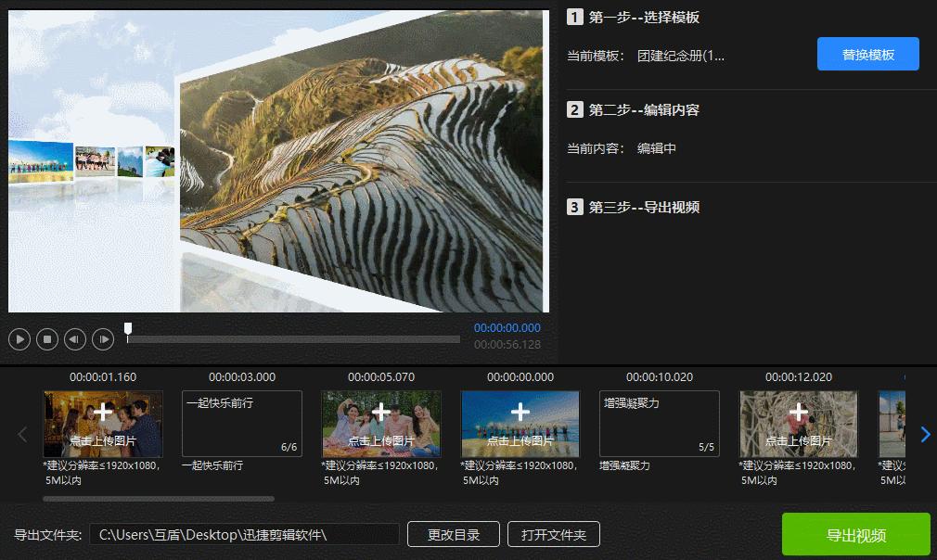Click the plus upload icon on the 00:00:12.020 clip
This screenshot has width=937, height=560.
[798, 412]
